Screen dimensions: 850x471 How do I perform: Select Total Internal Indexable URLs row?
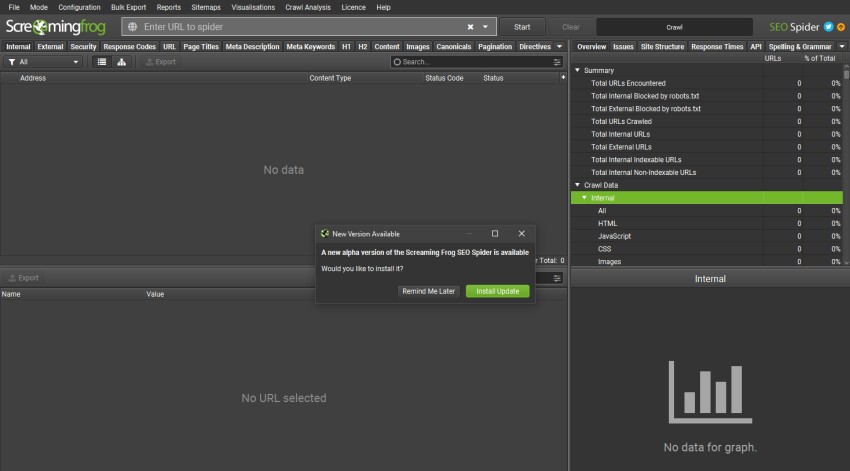pos(707,159)
